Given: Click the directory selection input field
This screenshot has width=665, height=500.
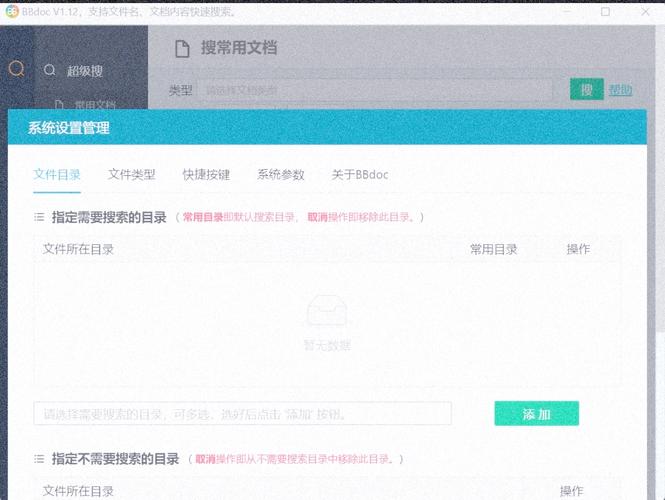Looking at the screenshot, I should [x=243, y=413].
